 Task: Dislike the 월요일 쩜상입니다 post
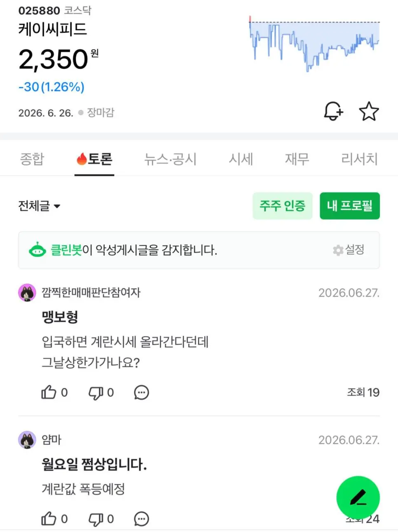pos(96,519)
